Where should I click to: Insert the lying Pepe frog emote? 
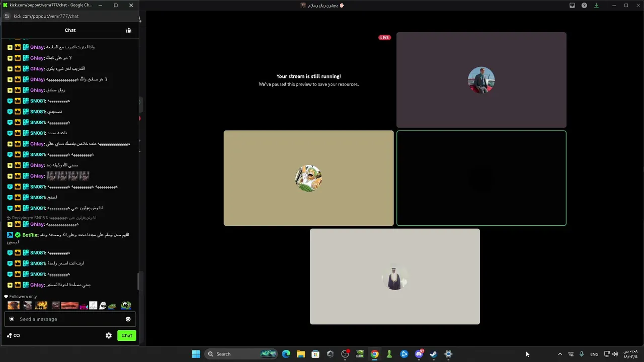(x=112, y=306)
